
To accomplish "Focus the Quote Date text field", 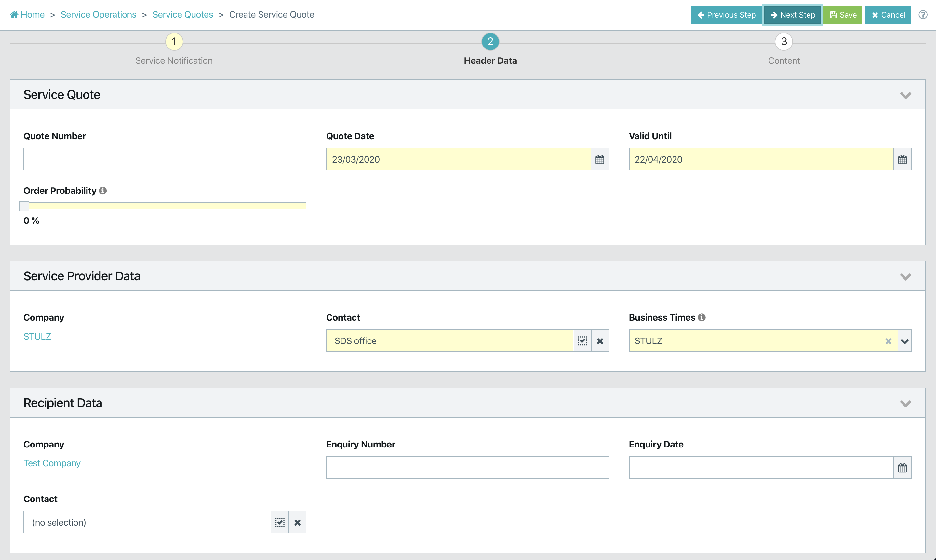I will tap(458, 159).
